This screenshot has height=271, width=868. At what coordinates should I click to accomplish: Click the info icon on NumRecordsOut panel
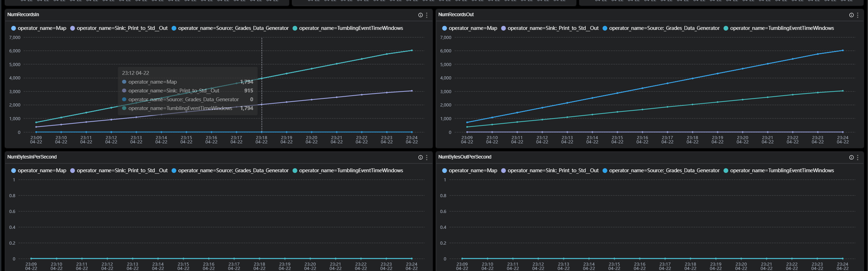click(851, 15)
